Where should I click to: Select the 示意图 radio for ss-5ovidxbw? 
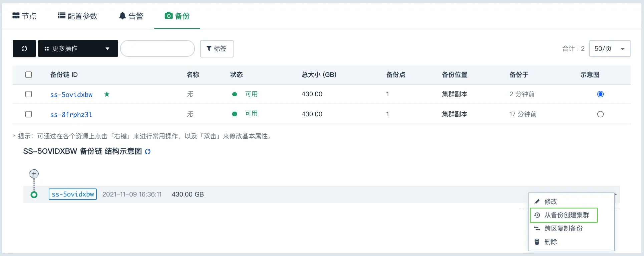point(600,94)
